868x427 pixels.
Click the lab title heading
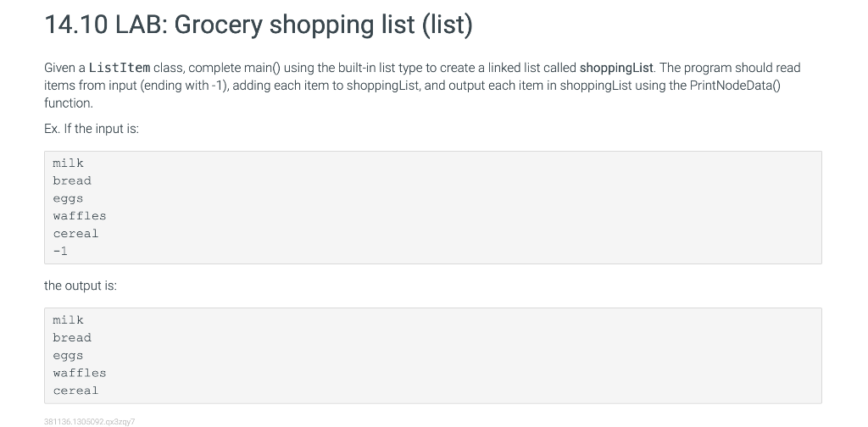259,25
